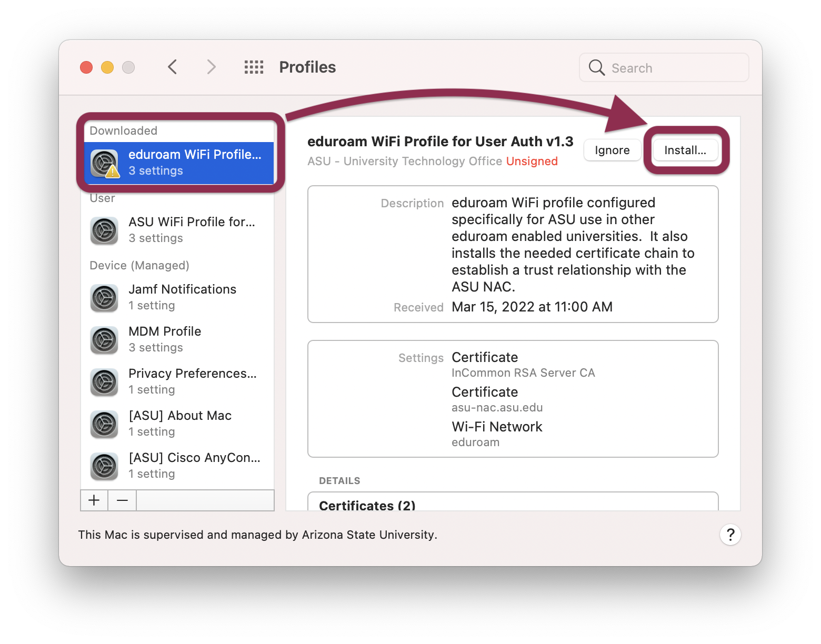Add a profile with the plus button

(94, 500)
